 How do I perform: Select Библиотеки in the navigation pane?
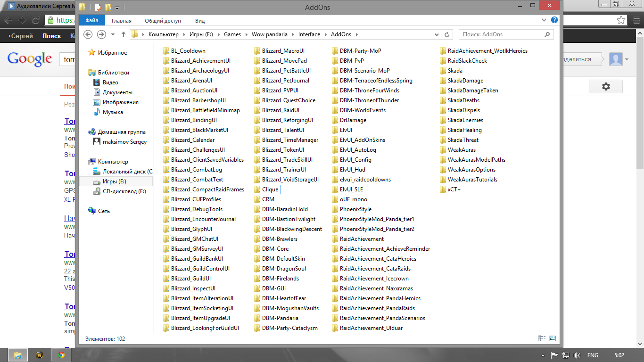point(113,73)
